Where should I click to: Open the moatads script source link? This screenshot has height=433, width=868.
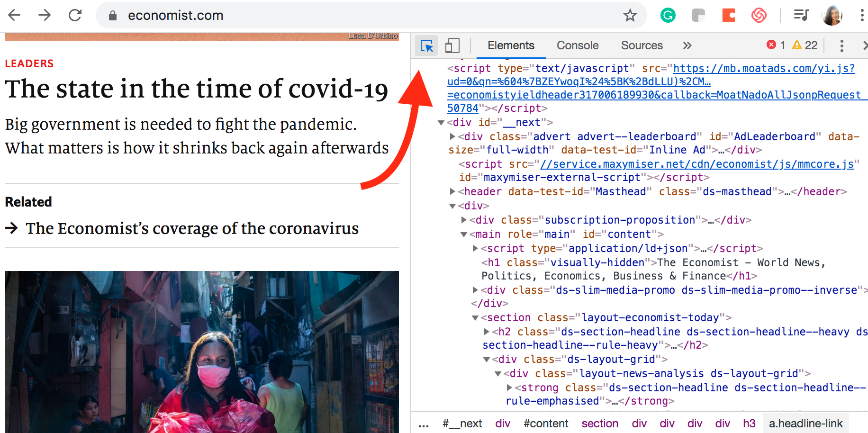[656, 88]
